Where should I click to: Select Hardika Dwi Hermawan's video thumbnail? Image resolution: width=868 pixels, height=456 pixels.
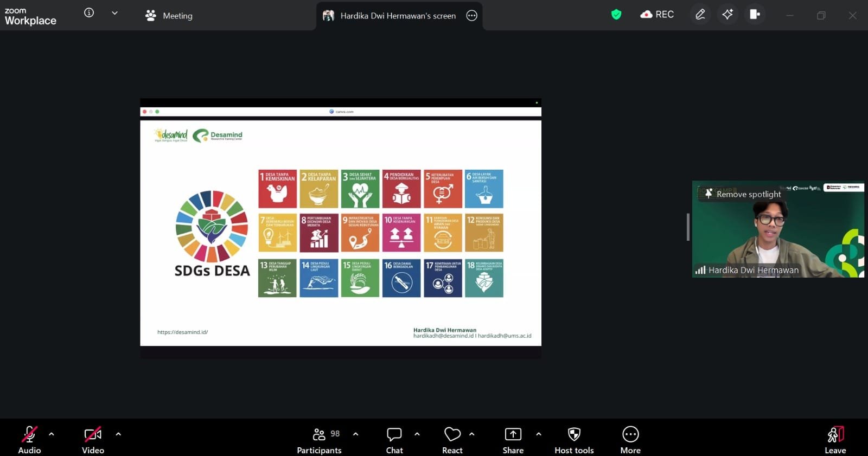778,229
